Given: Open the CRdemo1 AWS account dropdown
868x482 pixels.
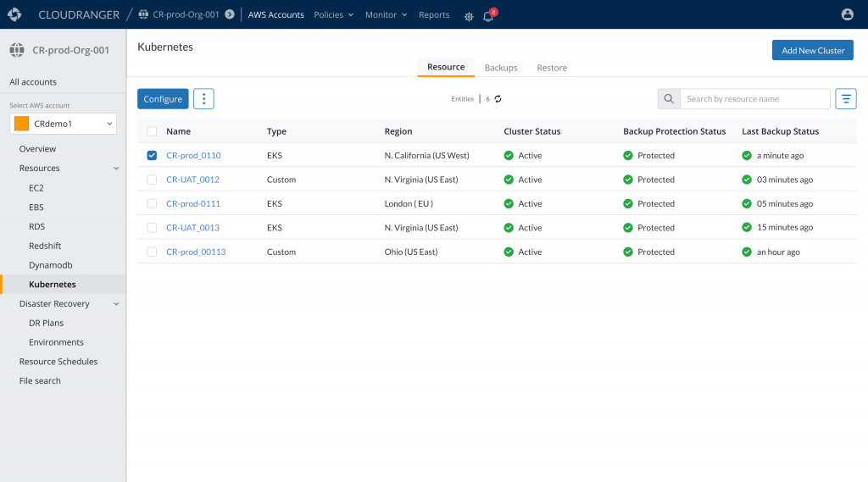Looking at the screenshot, I should [x=64, y=124].
